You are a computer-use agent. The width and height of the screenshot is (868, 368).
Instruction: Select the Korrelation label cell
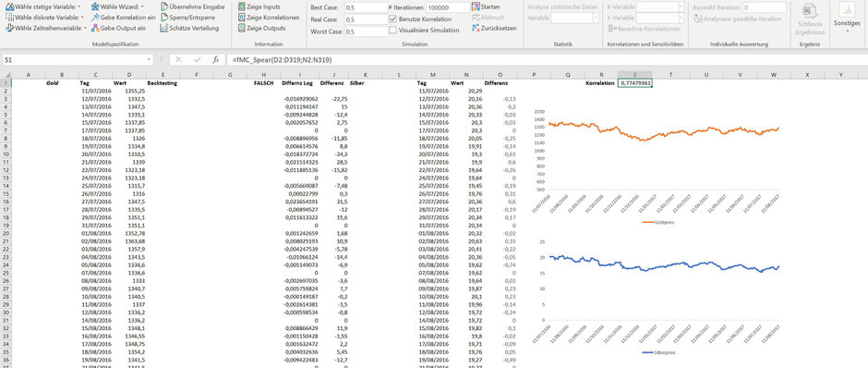(x=600, y=83)
